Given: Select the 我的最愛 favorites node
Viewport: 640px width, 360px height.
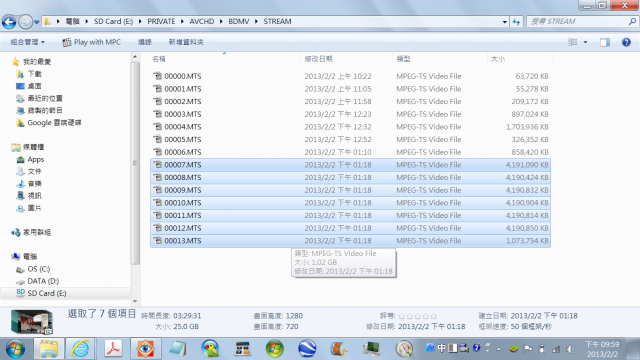Looking at the screenshot, I should (32, 62).
